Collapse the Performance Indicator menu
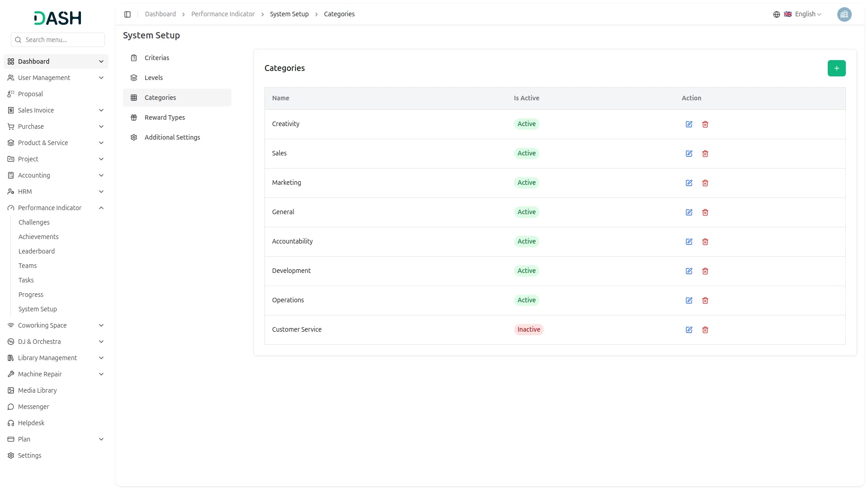The image size is (868, 488). 101,208
